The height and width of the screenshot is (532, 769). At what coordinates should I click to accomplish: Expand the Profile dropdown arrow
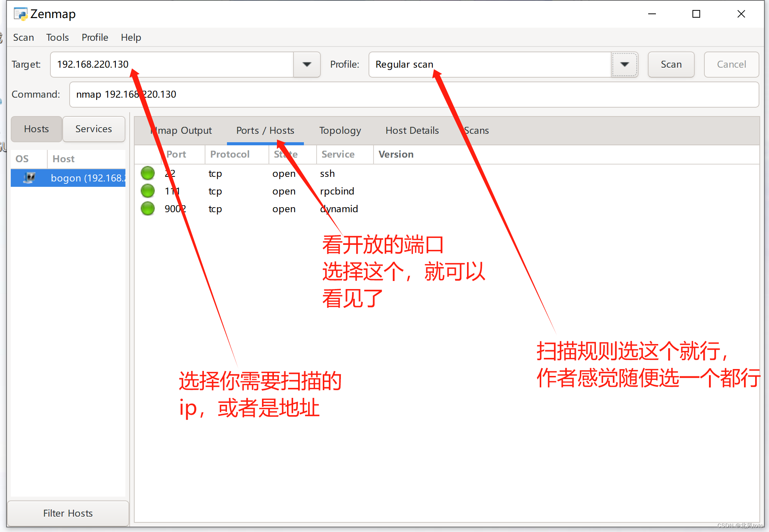point(625,65)
